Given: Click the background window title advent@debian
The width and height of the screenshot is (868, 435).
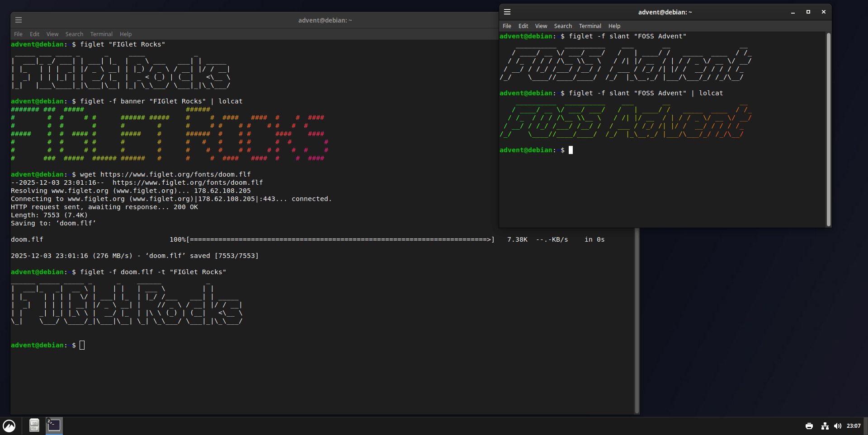Looking at the screenshot, I should click(325, 20).
